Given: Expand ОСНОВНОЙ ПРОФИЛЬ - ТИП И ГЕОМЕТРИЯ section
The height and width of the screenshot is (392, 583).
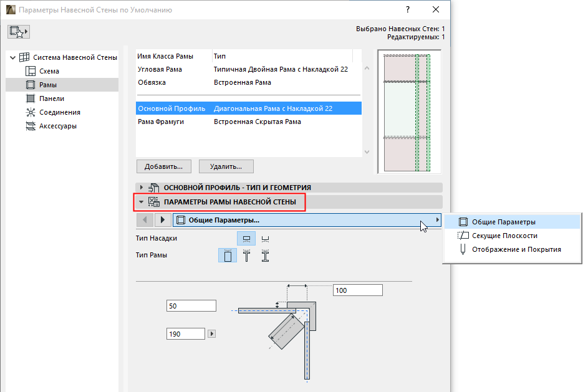Looking at the screenshot, I should point(141,186).
